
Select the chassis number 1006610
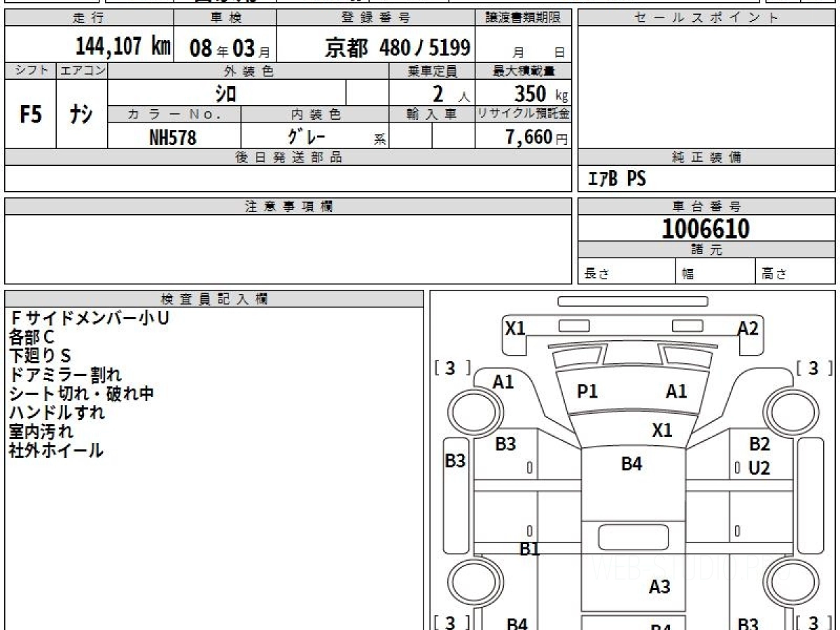tap(706, 228)
